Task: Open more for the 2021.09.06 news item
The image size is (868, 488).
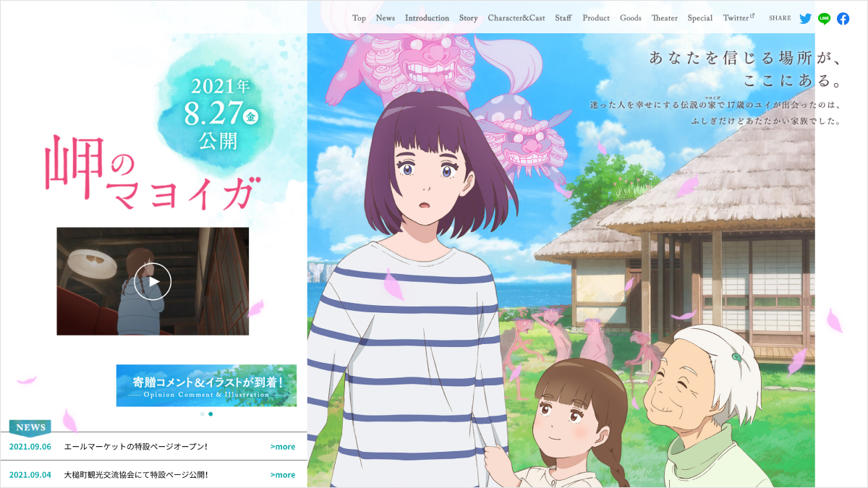Action: [x=283, y=447]
